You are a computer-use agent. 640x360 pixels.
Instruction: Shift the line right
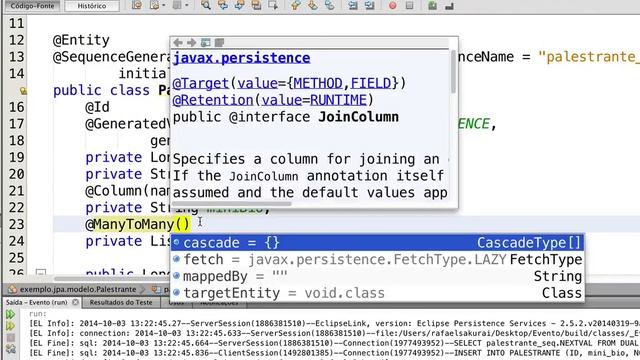(369, 6)
